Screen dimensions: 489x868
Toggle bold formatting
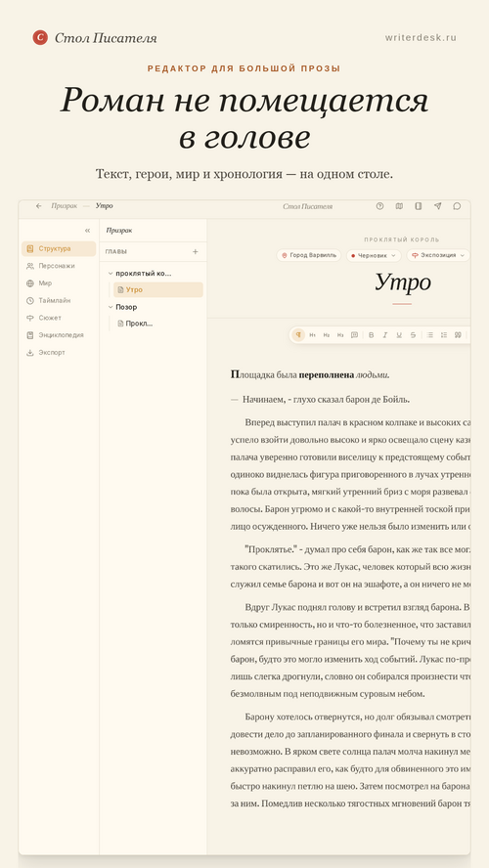tap(371, 335)
